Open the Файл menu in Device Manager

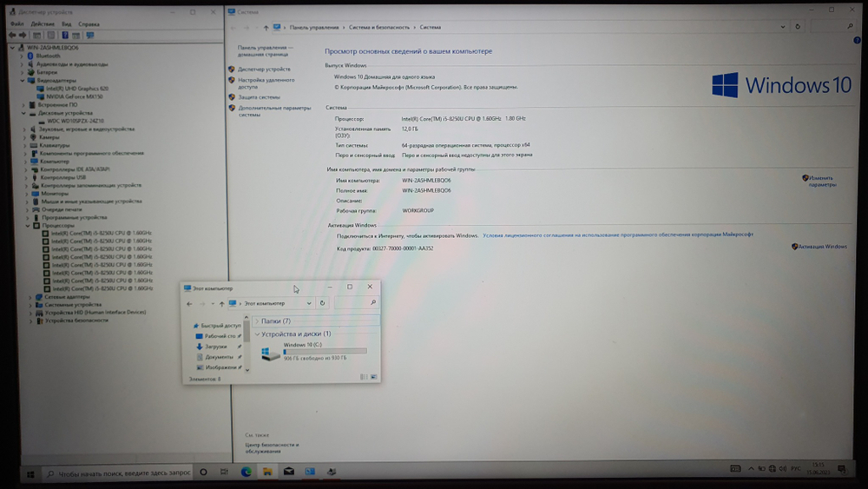[x=17, y=23]
